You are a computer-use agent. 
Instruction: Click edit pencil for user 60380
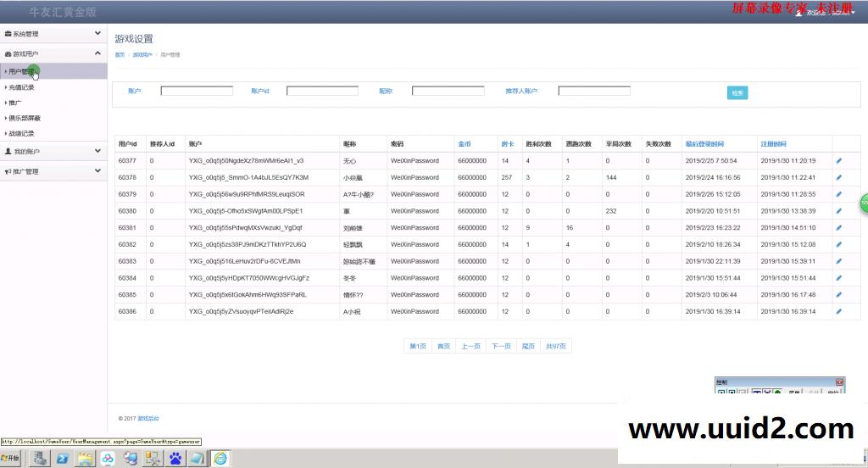[838, 211]
